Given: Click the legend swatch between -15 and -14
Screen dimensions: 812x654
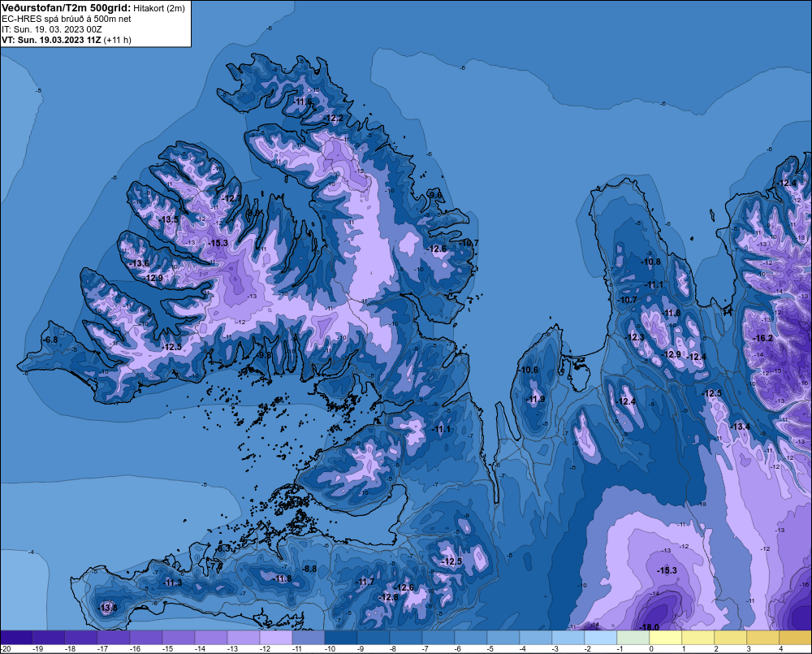Looking at the screenshot, I should coord(179,638).
